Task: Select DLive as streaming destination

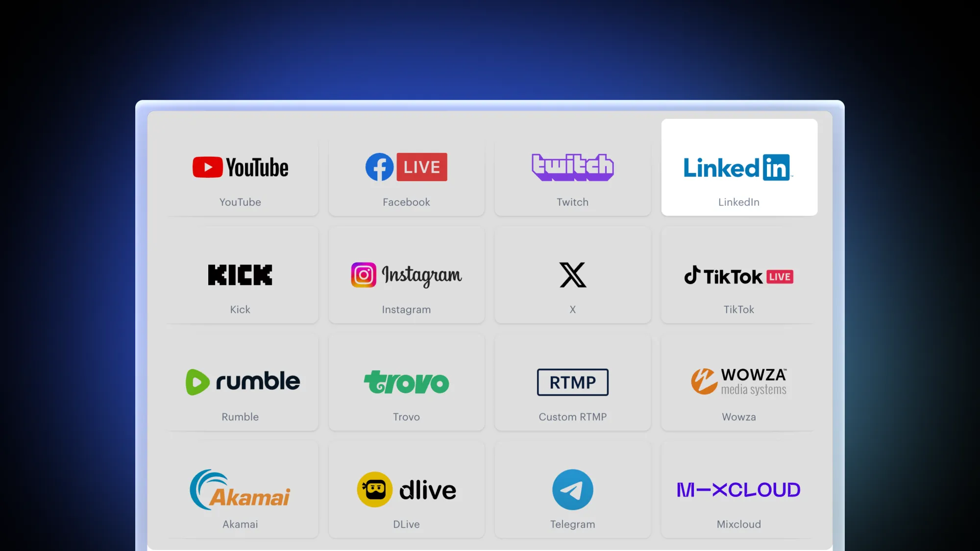Action: (x=407, y=490)
